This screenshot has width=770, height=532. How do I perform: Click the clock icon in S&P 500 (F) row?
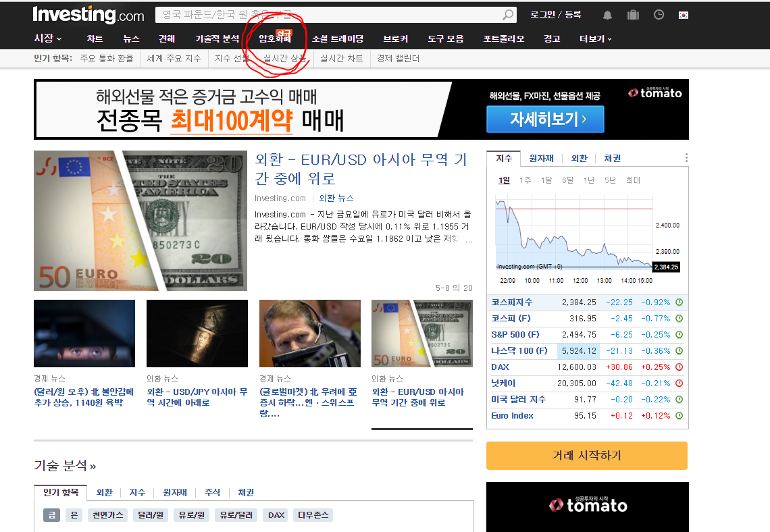tap(679, 335)
